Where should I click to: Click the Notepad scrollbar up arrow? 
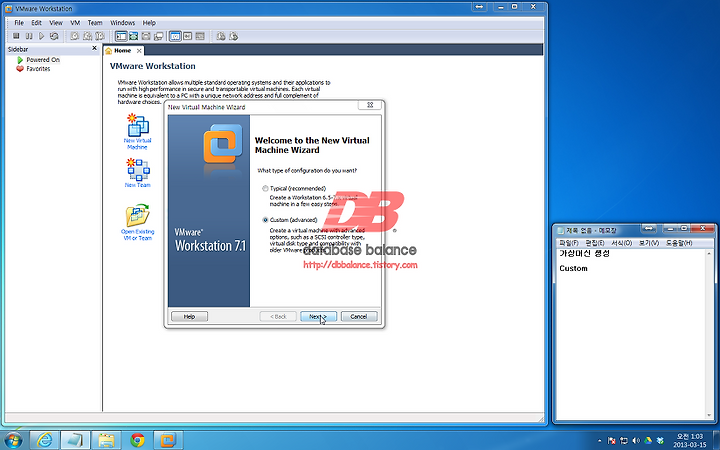709,253
